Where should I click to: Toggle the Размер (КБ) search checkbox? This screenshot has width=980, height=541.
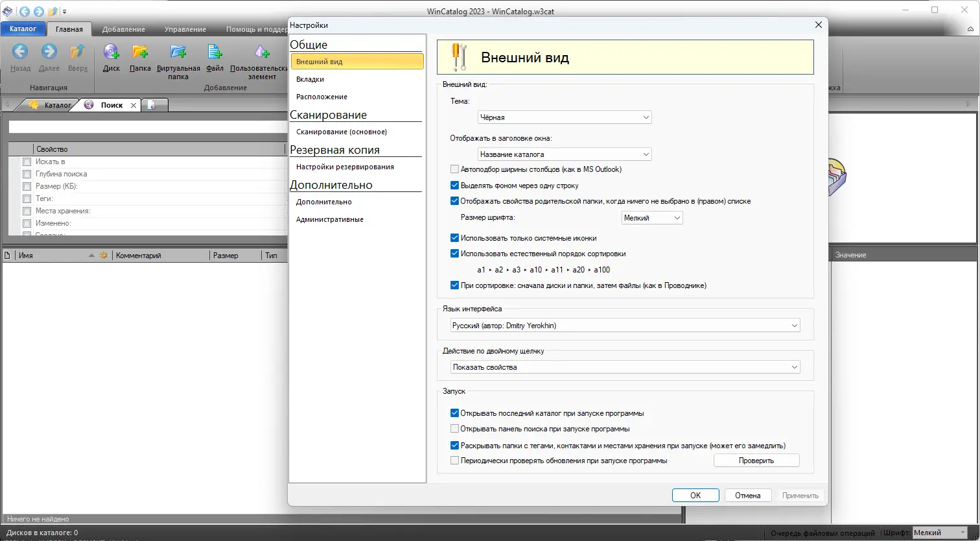27,186
